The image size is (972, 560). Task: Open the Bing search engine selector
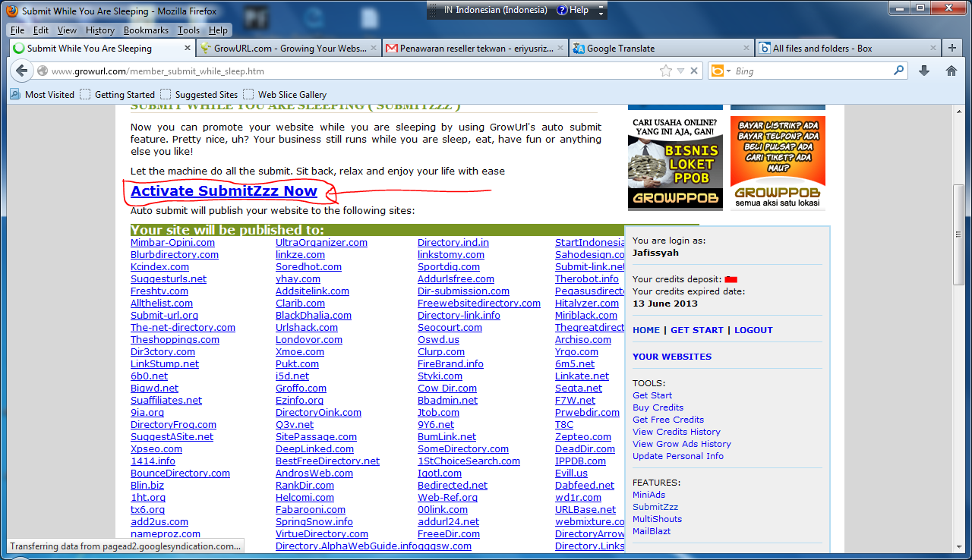[x=721, y=71]
